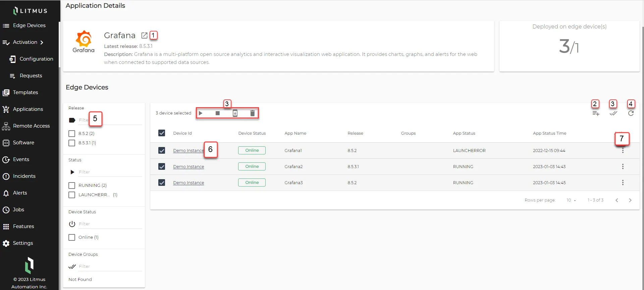Open Demo Instance link for Grafana1
This screenshot has height=290, width=644.
[189, 151]
